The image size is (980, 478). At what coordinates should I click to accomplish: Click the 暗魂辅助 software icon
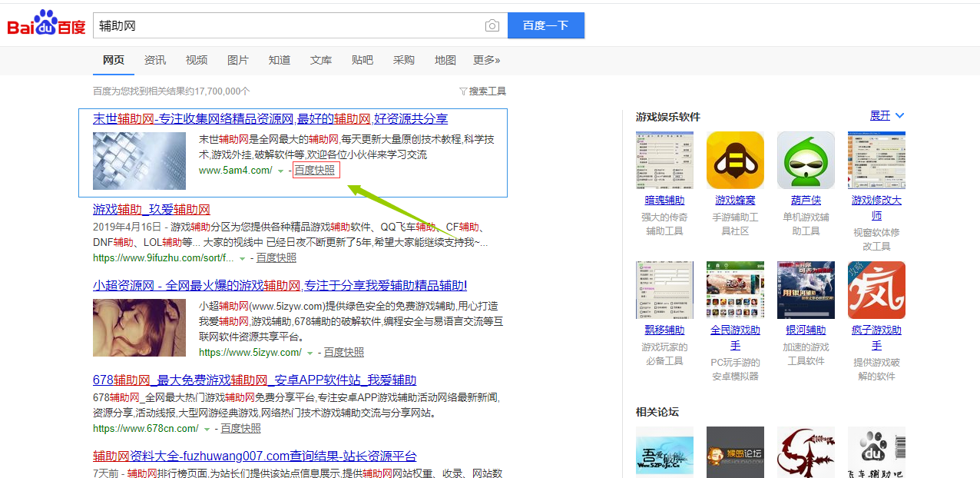[664, 160]
